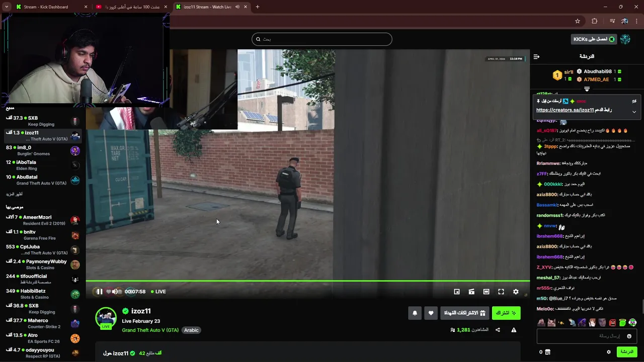The image size is (644, 362).
Task: Switch to the YouTube browser tab
Action: click(131, 7)
